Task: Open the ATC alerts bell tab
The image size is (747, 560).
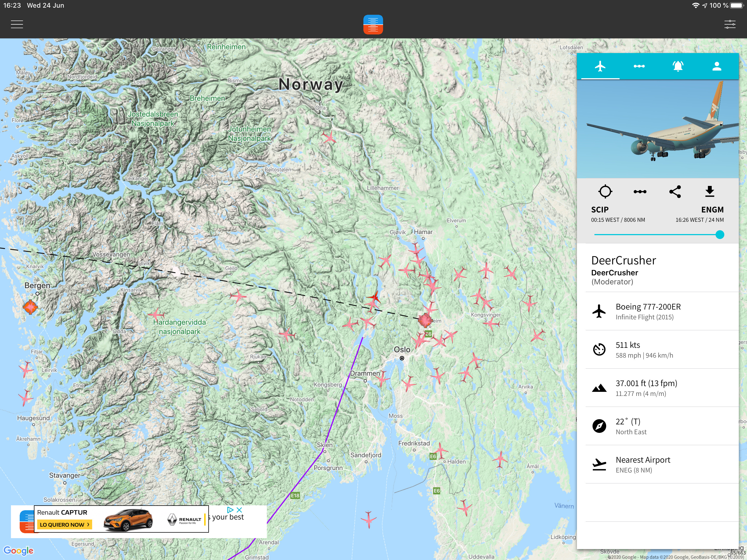Action: (678, 66)
